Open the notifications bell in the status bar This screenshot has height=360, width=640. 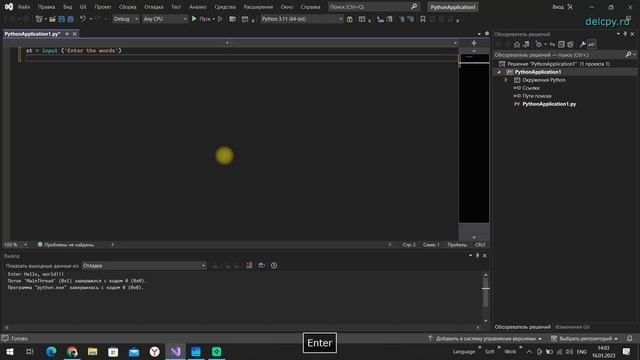[x=629, y=338]
